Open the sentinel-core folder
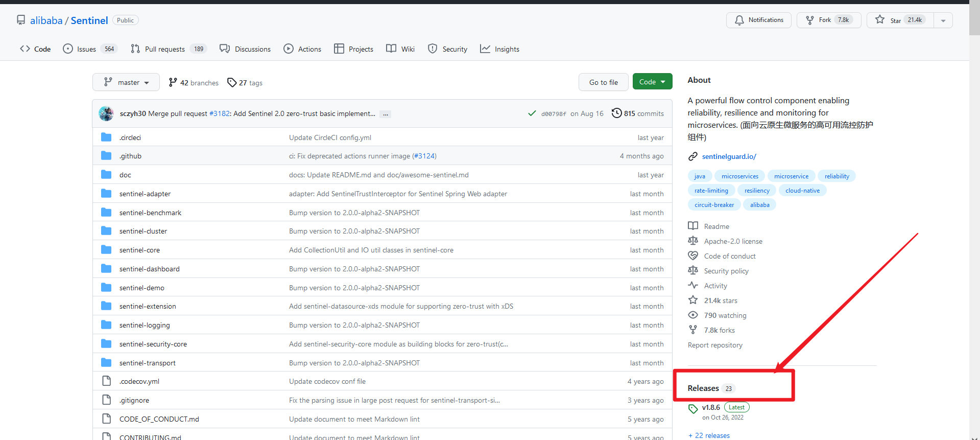The height and width of the screenshot is (440, 980). click(x=139, y=250)
